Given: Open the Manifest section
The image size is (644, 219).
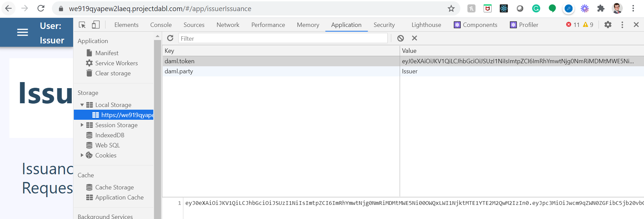Looking at the screenshot, I should (106, 53).
